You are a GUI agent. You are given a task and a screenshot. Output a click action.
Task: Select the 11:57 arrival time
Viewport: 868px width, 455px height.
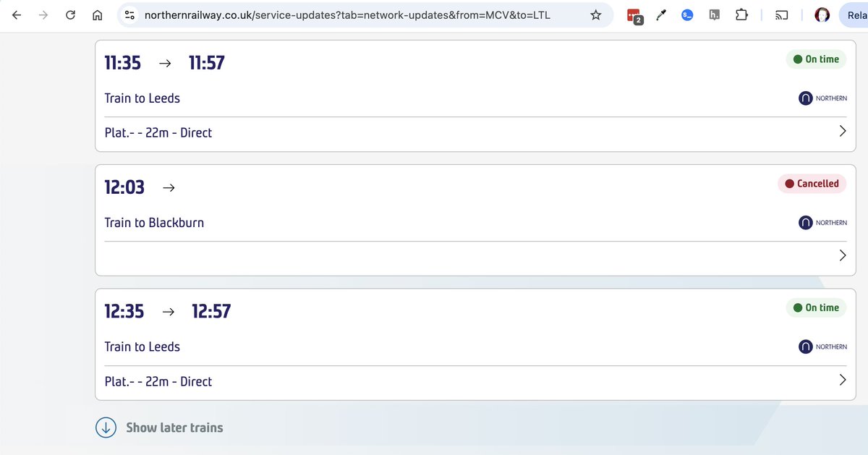point(207,63)
